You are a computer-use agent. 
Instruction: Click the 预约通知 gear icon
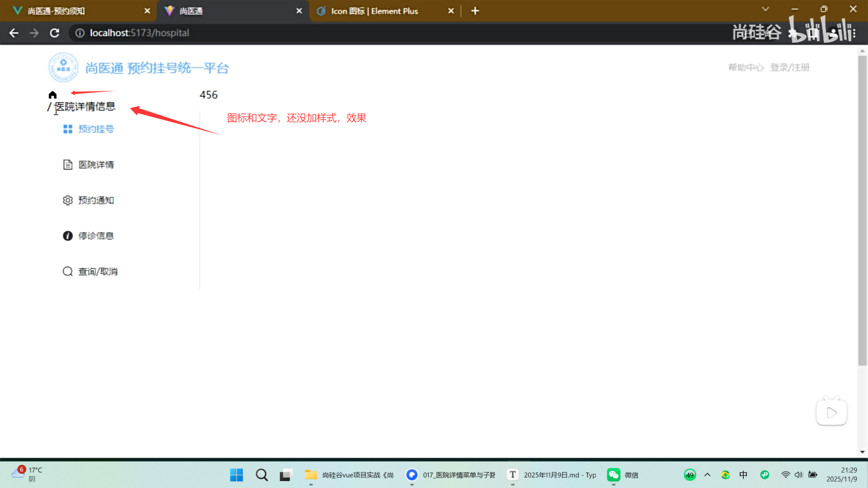[67, 200]
